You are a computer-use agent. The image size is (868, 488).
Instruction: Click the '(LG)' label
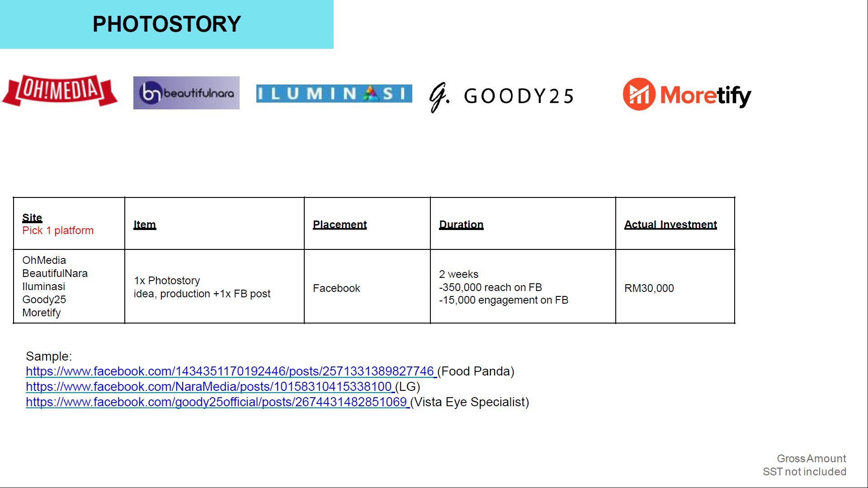click(x=408, y=387)
